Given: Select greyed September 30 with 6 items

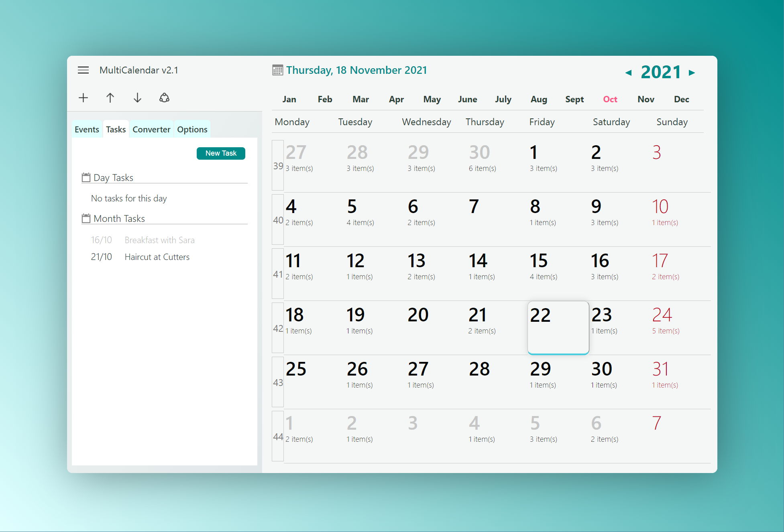Looking at the screenshot, I should pos(497,165).
